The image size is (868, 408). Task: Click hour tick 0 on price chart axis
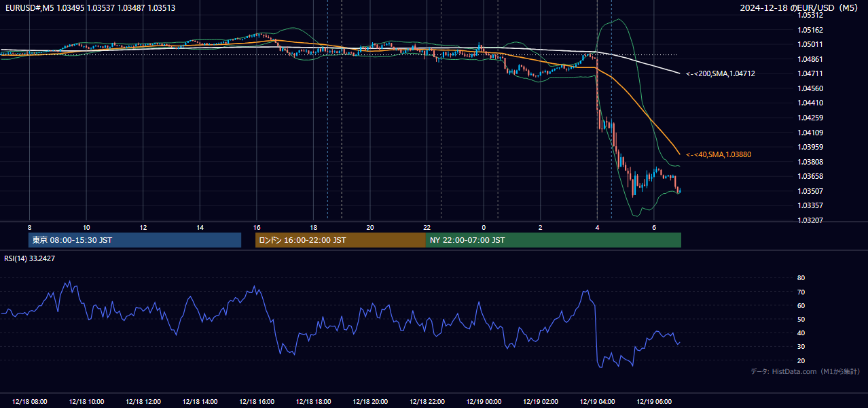pyautogui.click(x=484, y=227)
